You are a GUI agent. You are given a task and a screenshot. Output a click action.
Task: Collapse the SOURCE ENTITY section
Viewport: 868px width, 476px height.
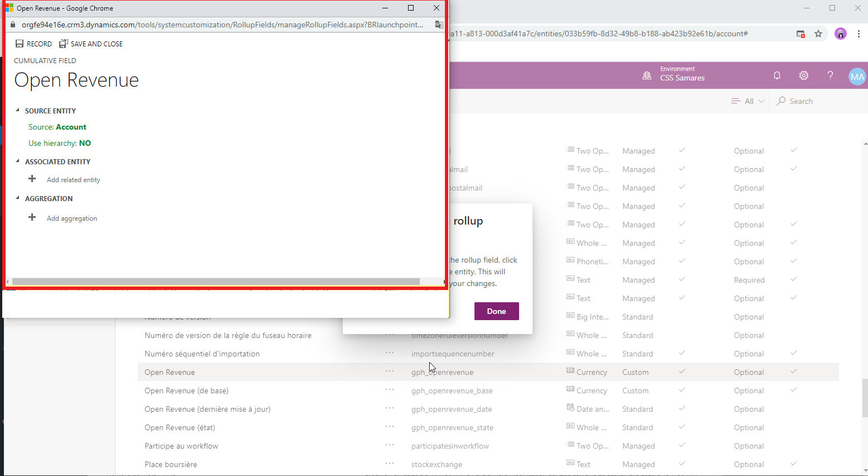(x=17, y=111)
